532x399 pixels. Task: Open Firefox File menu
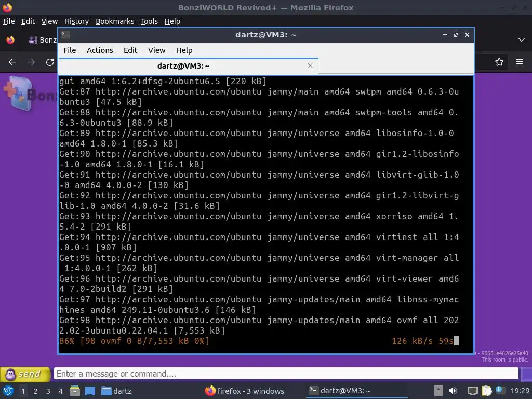pos(9,21)
